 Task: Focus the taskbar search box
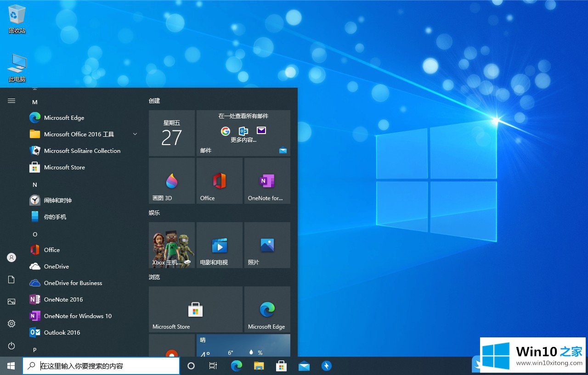101,366
